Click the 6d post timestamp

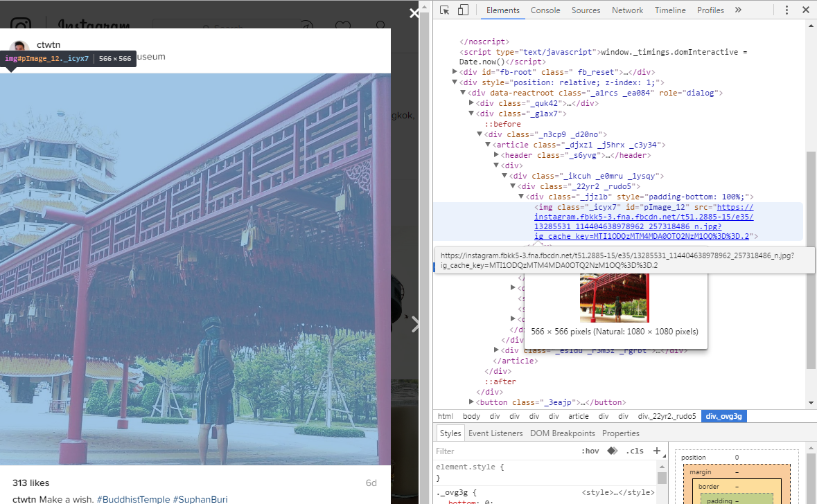click(371, 483)
